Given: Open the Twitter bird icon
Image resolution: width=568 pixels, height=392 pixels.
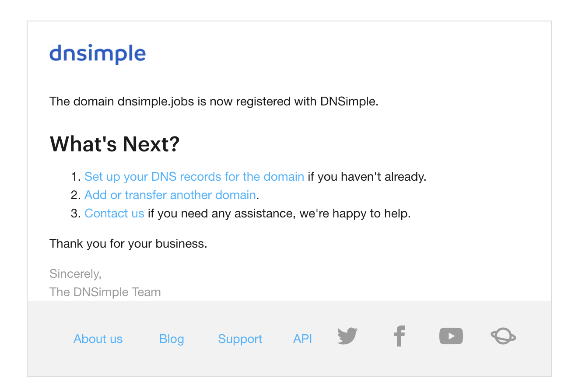Looking at the screenshot, I should pyautogui.click(x=347, y=336).
